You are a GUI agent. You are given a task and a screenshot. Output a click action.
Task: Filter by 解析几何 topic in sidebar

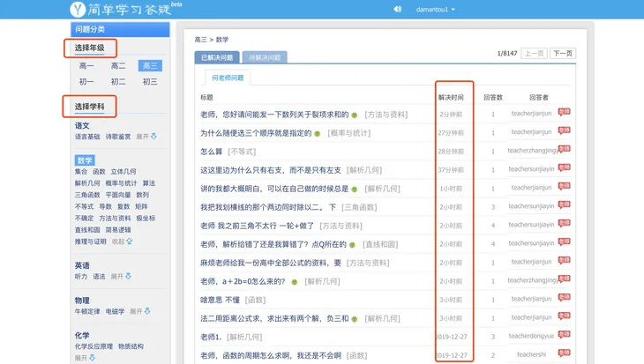86,182
